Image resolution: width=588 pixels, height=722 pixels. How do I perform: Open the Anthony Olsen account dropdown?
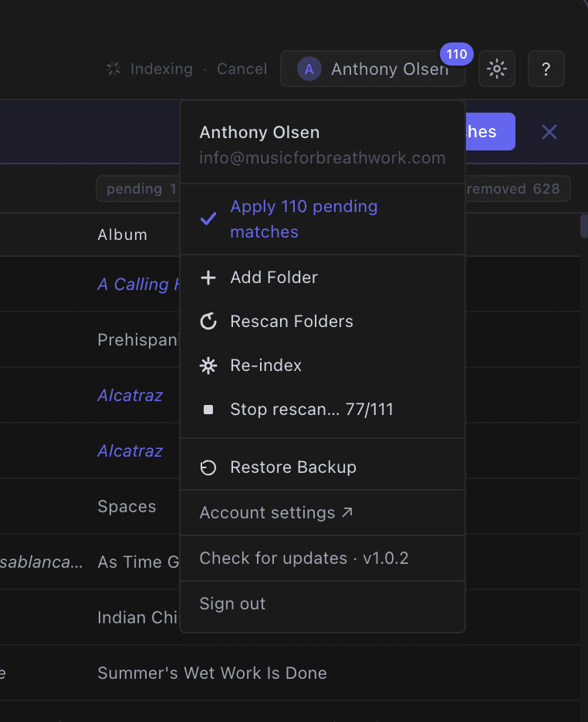373,69
